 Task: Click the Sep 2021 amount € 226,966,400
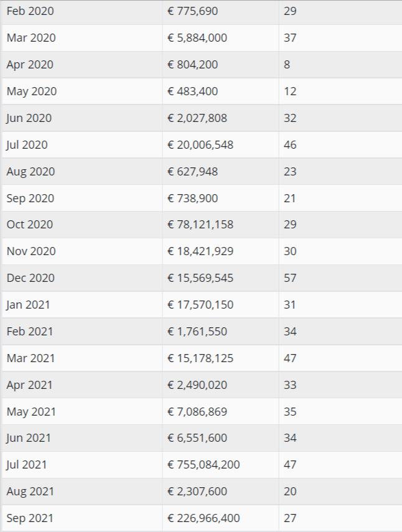(x=203, y=518)
